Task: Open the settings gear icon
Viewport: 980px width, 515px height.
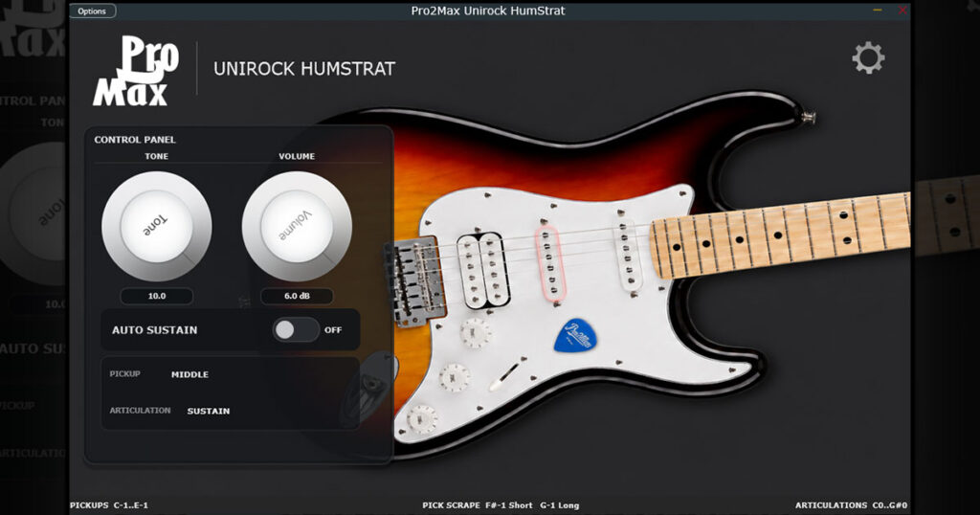Action: [868, 58]
